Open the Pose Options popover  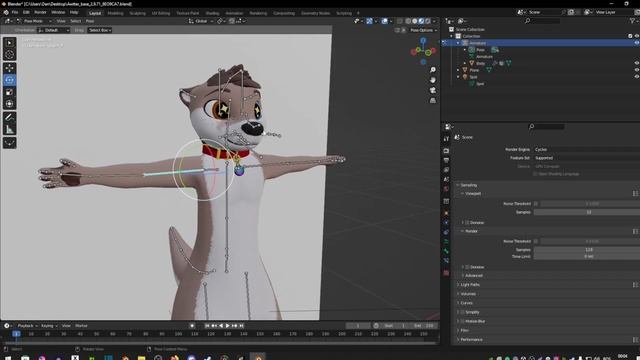coord(423,30)
